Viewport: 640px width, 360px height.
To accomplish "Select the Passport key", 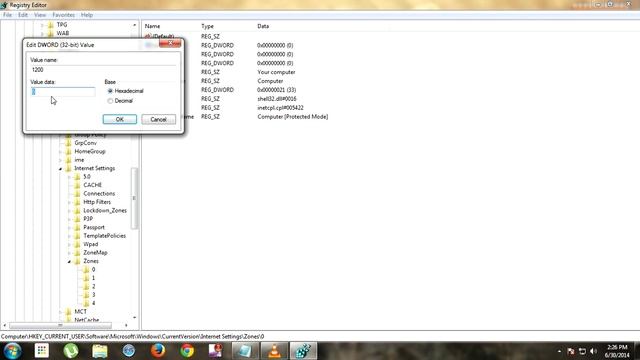I will 94,227.
